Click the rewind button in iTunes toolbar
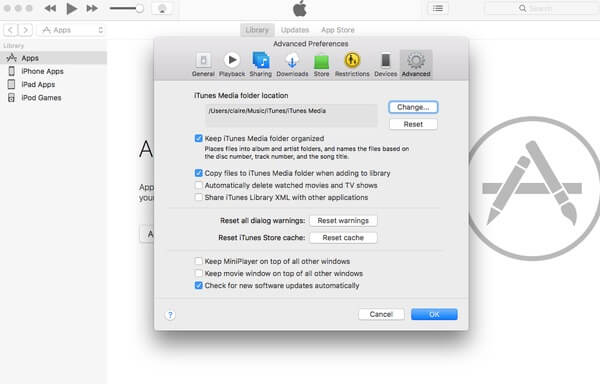The image size is (600, 384). pos(50,8)
